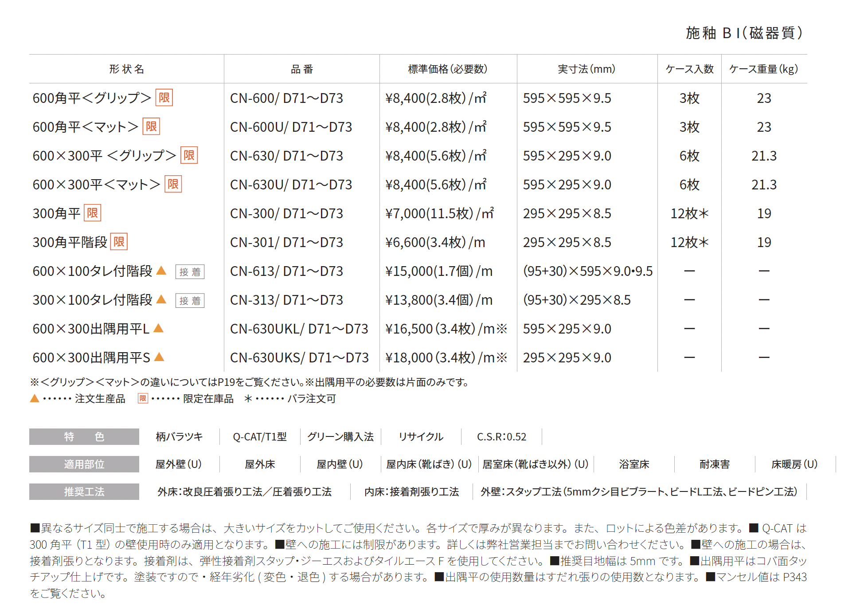Click the asterisk legend symbol for バラ注文可
The width and height of the screenshot is (868, 613).
248,398
